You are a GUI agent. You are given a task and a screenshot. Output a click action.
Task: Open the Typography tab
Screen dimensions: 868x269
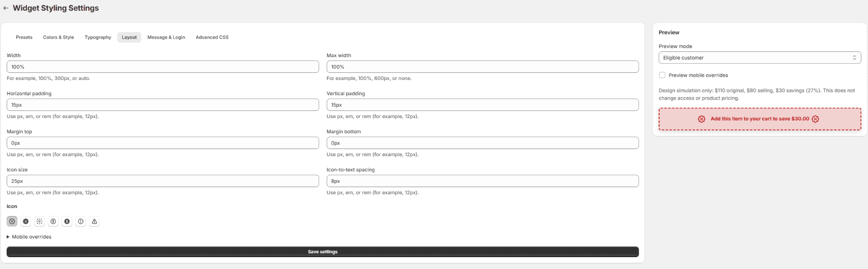pos(98,37)
